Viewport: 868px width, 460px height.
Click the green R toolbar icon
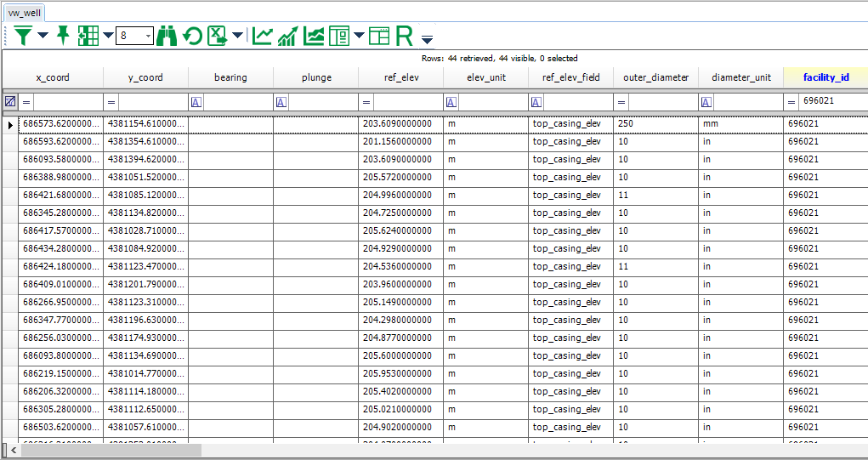tap(404, 36)
